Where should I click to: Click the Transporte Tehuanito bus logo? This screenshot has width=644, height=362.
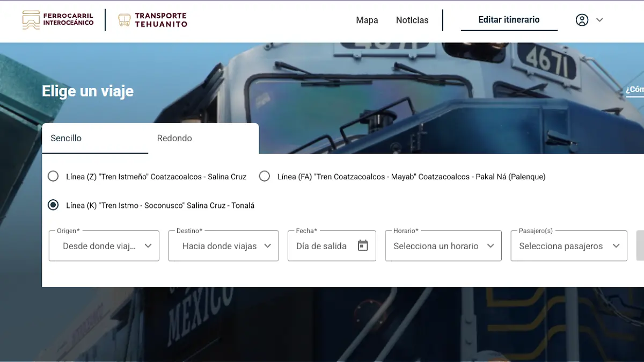(152, 20)
